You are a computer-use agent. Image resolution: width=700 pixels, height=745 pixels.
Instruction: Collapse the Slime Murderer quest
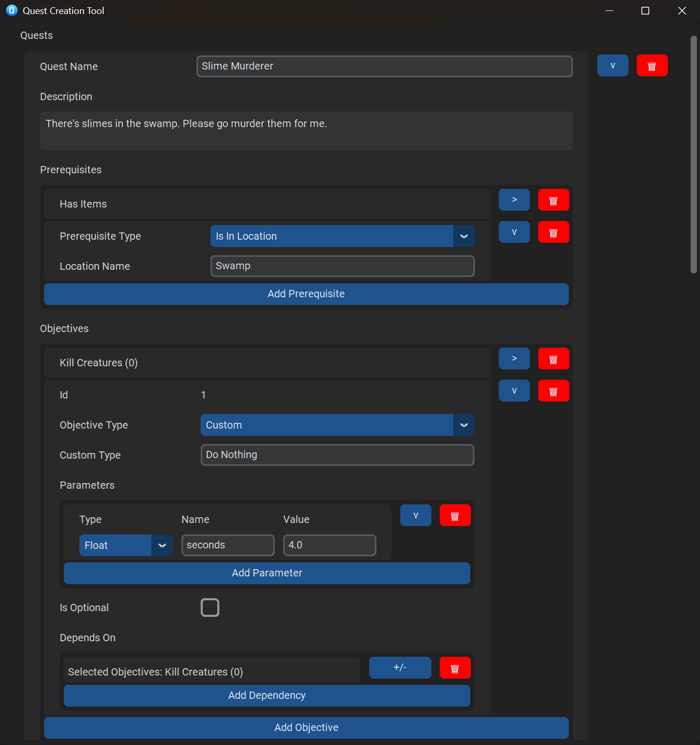pyautogui.click(x=612, y=65)
